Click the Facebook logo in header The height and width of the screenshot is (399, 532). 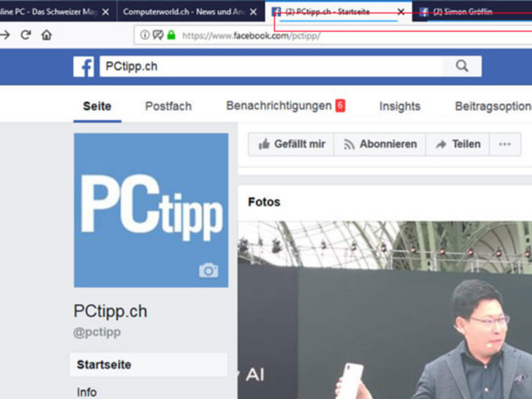tap(83, 67)
